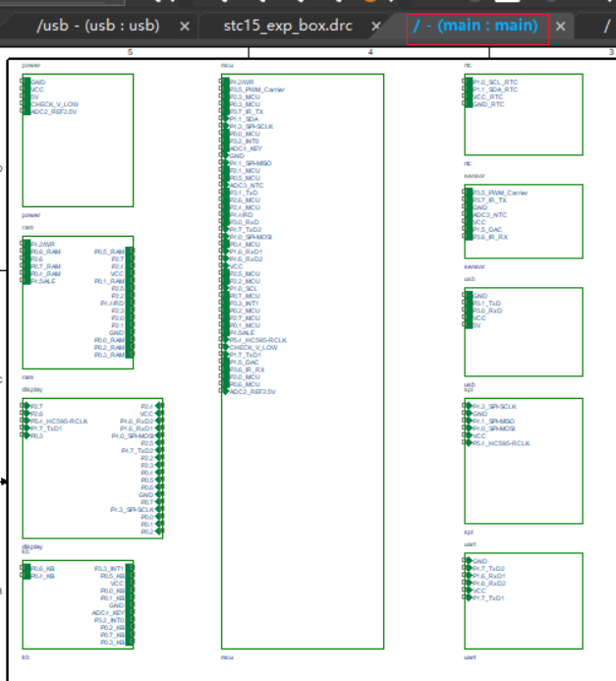Image resolution: width=616 pixels, height=681 pixels.
Task: Close the stc15_exp_box.drc tab
Action: [x=376, y=27]
